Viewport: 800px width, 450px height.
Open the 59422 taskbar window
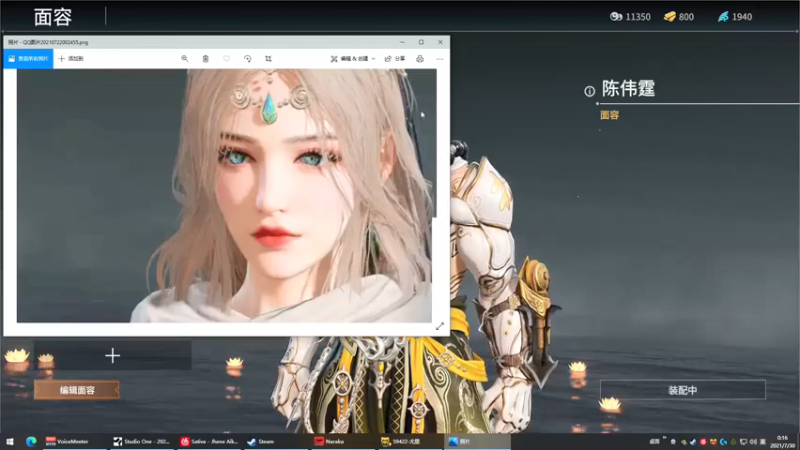tap(411, 441)
